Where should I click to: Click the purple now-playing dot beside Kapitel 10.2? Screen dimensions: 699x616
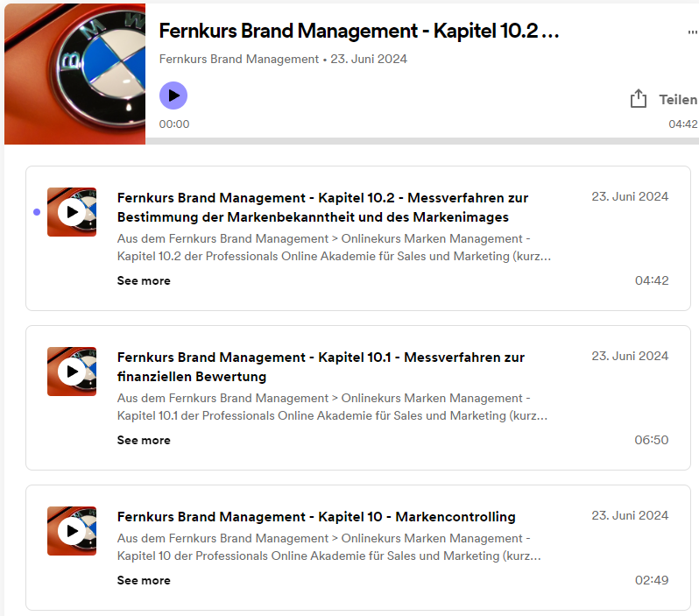(36, 212)
